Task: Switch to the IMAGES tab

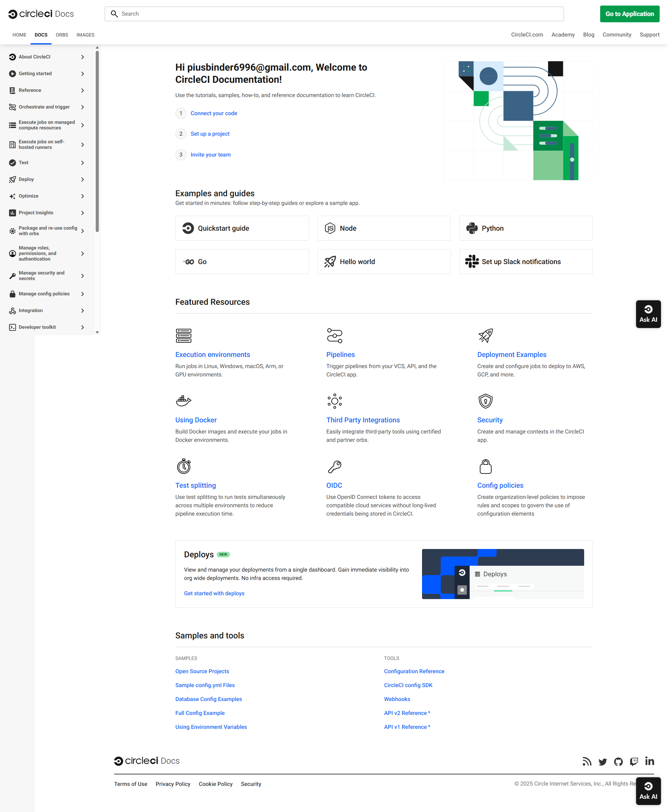Action: [x=85, y=35]
